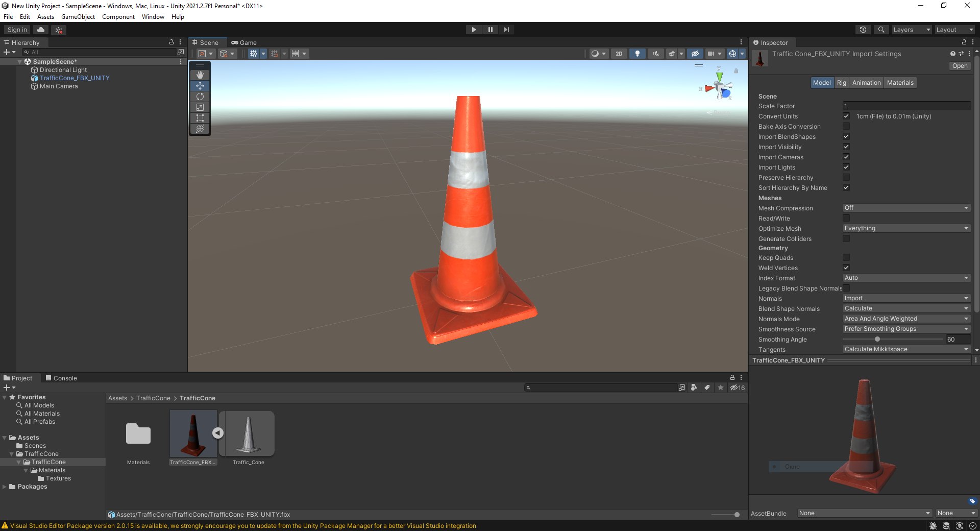Toggle the 2D view button

(x=619, y=54)
